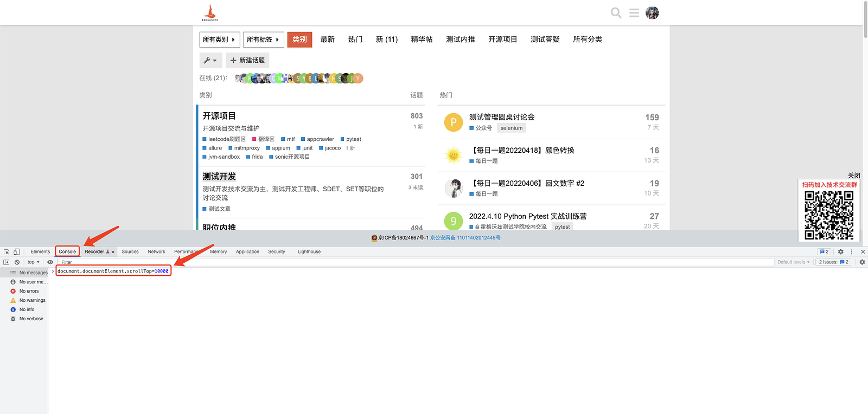
Task: Open DevTools main settings gear
Action: 841,251
